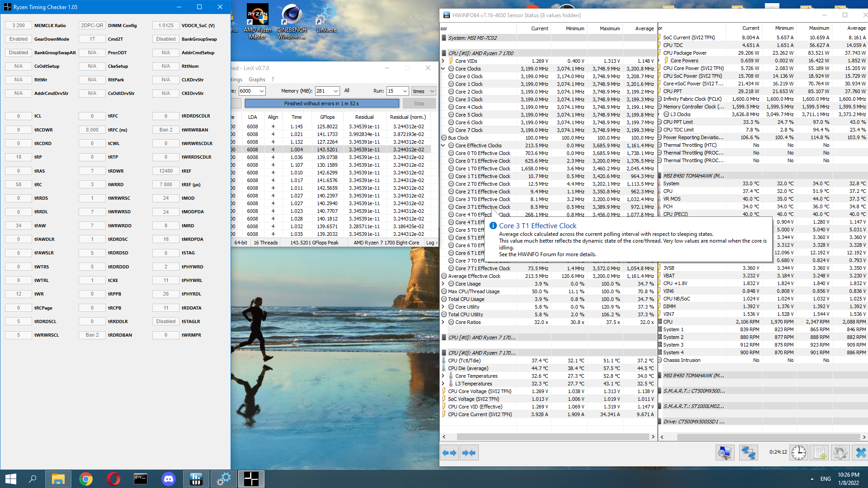Click the Core 0 Clock sensor row

pyautogui.click(x=469, y=76)
